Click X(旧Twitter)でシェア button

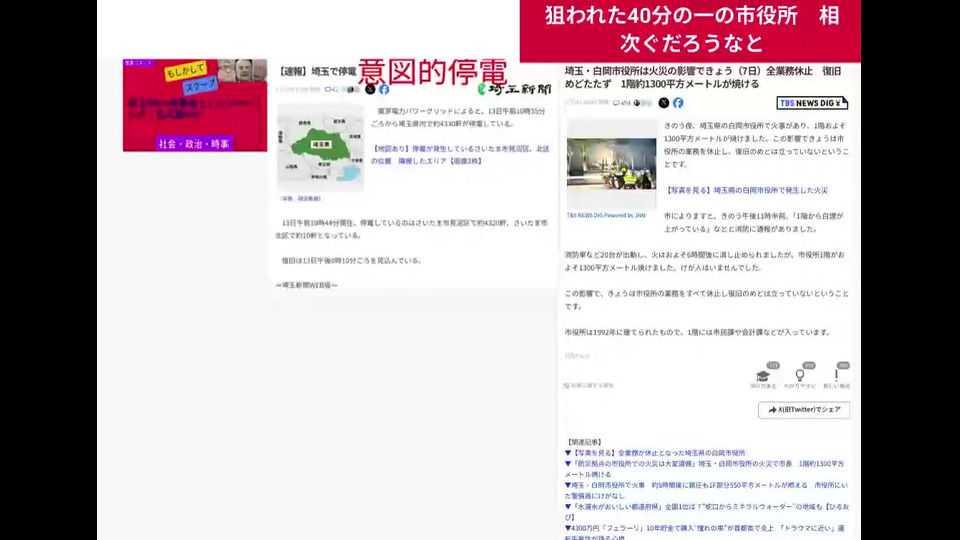click(804, 410)
